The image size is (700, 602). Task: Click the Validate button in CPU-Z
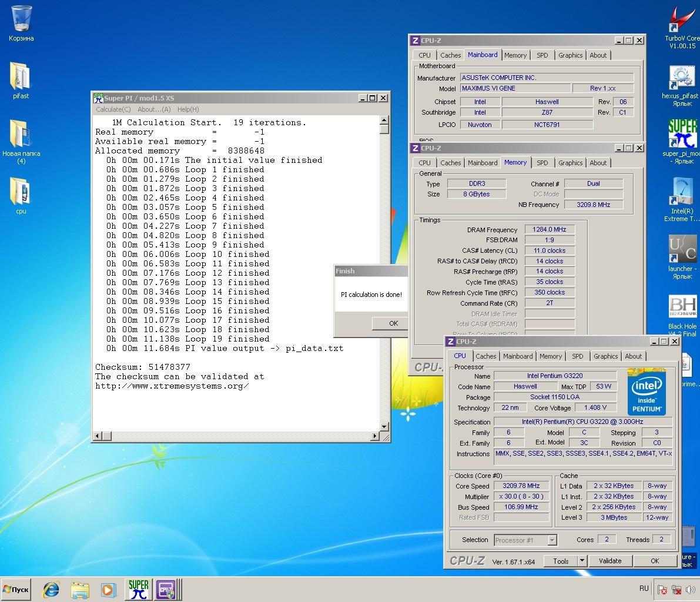point(610,561)
